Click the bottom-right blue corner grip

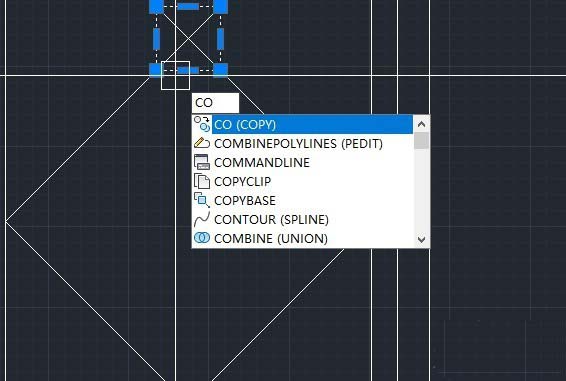221,70
